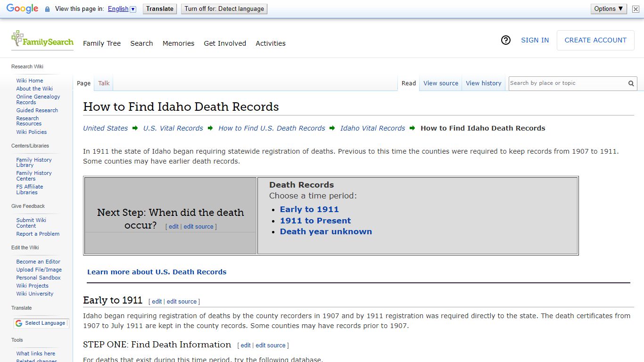Click the FamilySearch tree logo
This screenshot has width=644, height=362.
point(42,39)
